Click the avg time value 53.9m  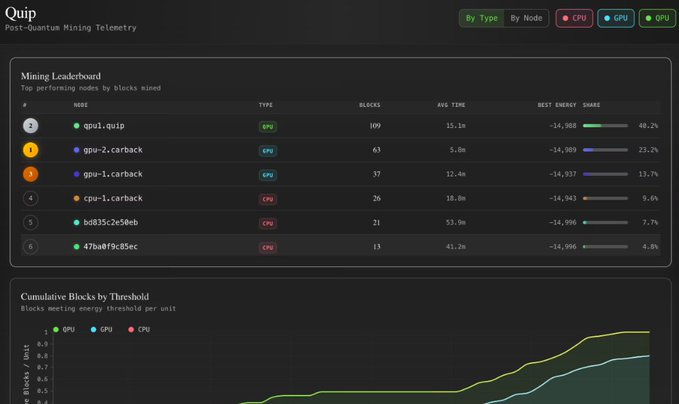(x=456, y=223)
